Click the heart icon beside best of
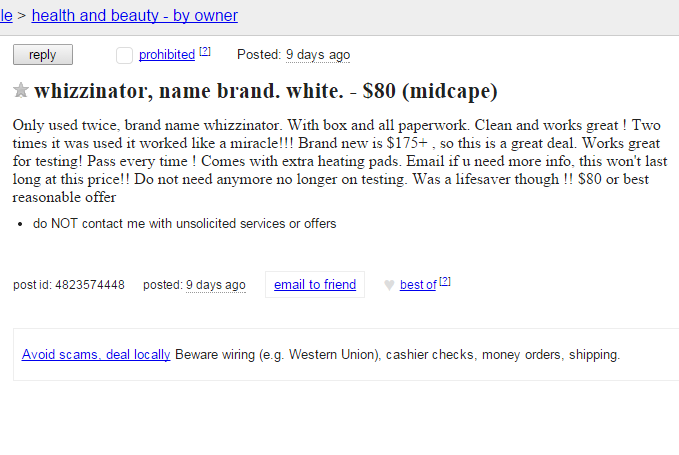The image size is (679, 455). click(x=389, y=285)
